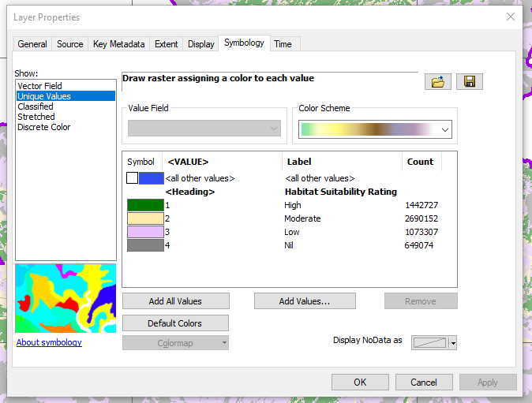Open the Display NoData as color dropdown arrow
Screen dimensions: 532x403
453,343
